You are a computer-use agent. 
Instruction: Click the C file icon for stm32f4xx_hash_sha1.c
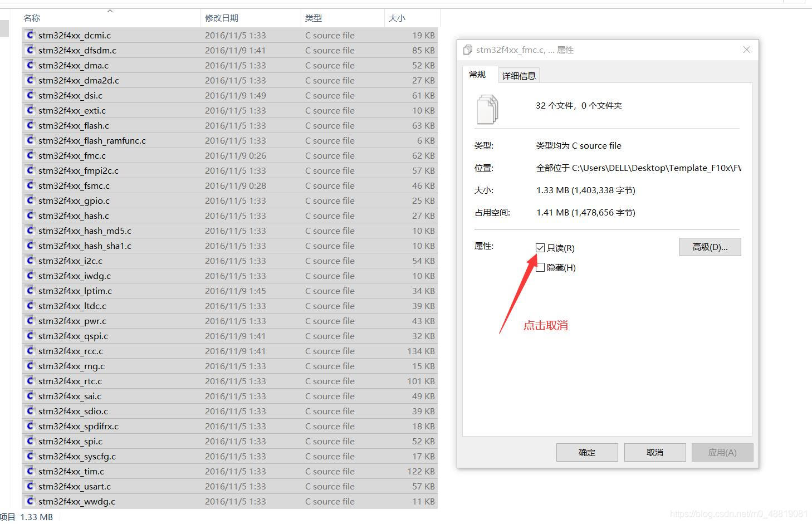(x=30, y=245)
